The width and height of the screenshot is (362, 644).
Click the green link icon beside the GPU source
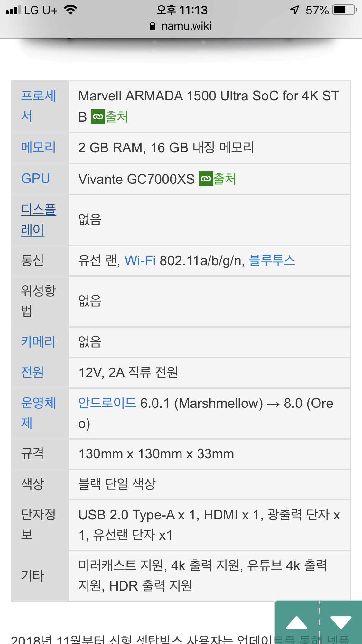coord(206,179)
